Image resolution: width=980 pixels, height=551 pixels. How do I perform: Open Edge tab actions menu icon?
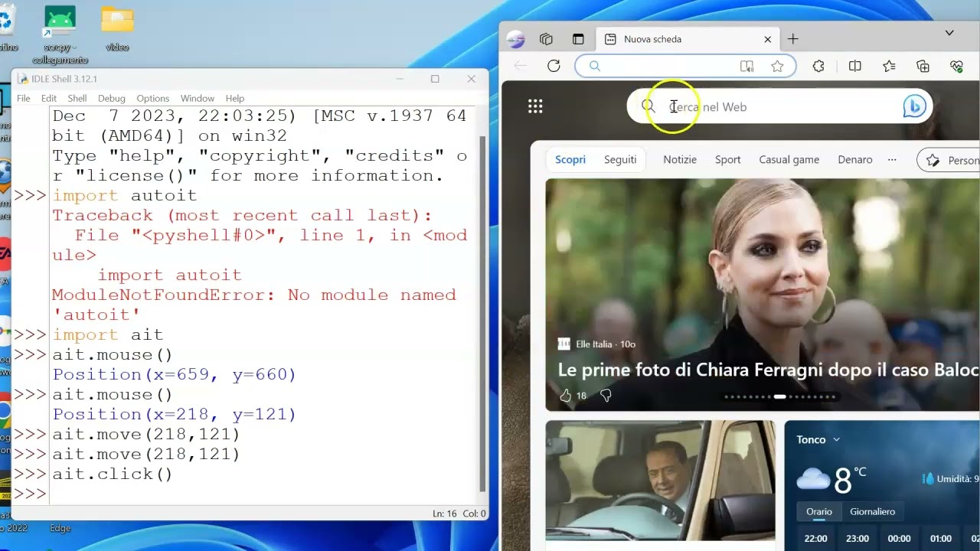point(578,39)
